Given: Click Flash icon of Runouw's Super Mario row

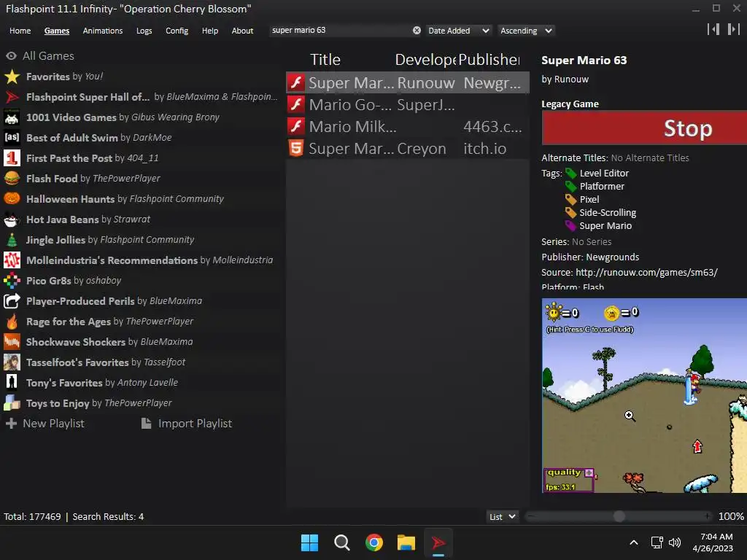Looking at the screenshot, I should 296,82.
